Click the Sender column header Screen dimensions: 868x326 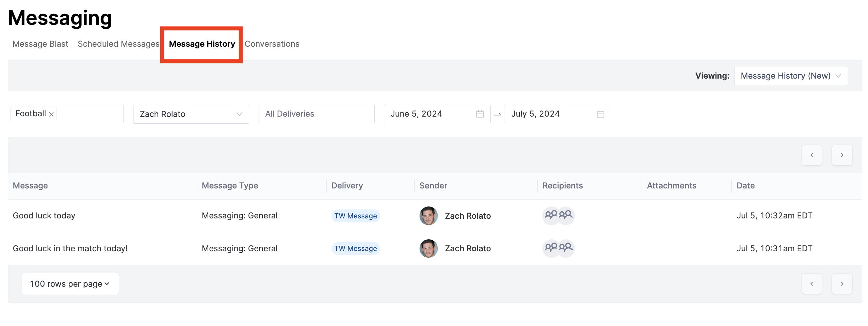click(x=433, y=186)
